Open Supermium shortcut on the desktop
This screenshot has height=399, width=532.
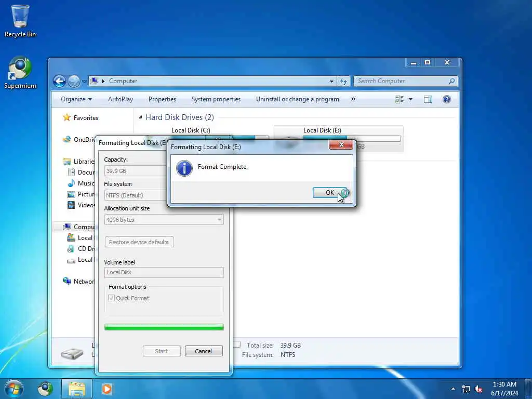20,73
